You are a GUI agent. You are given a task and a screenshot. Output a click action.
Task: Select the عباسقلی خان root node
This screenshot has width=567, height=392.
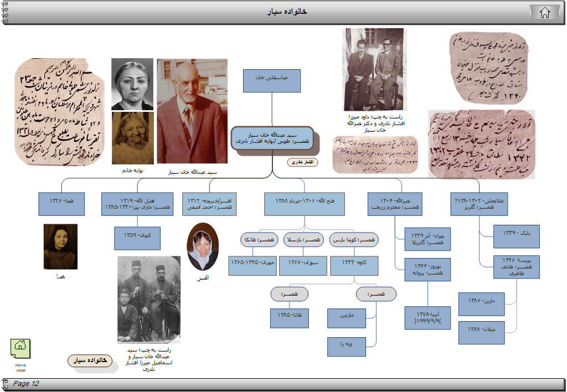(271, 81)
